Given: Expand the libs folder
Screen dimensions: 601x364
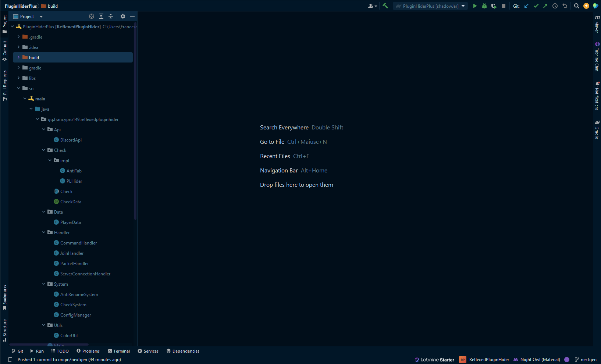Looking at the screenshot, I should point(19,78).
